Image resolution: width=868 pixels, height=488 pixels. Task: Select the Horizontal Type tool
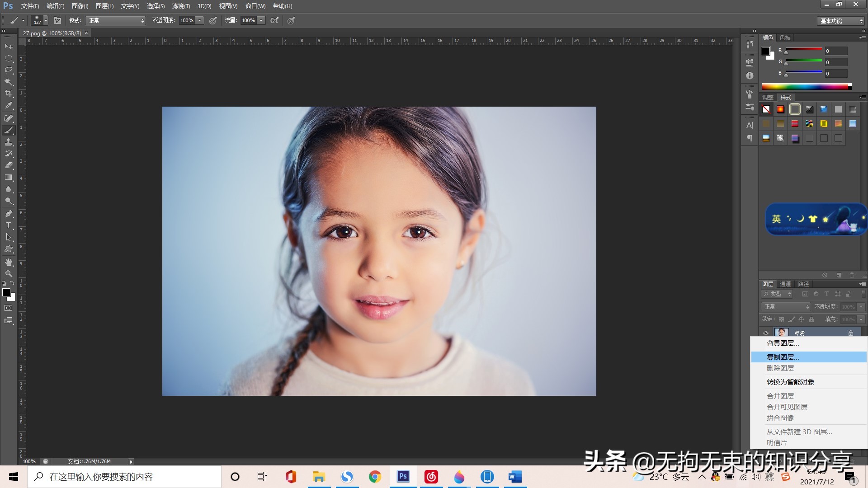[9, 225]
